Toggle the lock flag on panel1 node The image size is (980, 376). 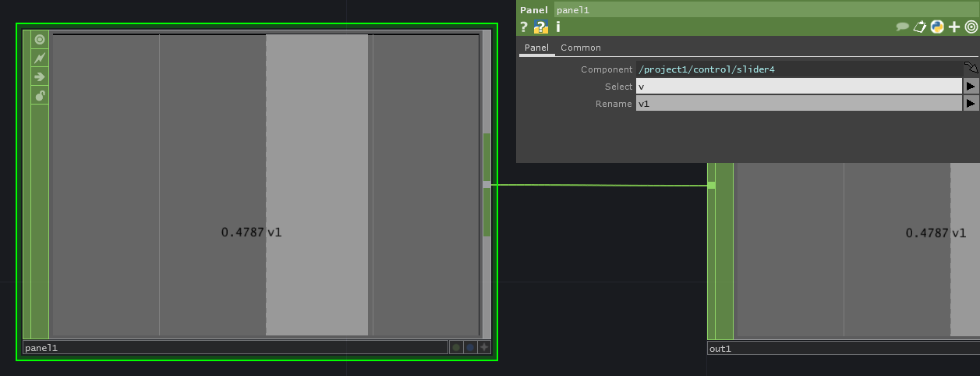(x=40, y=95)
